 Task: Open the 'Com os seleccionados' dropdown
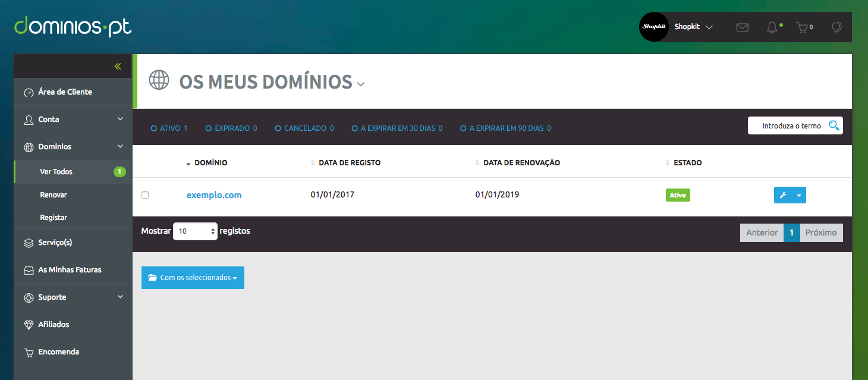(x=193, y=278)
